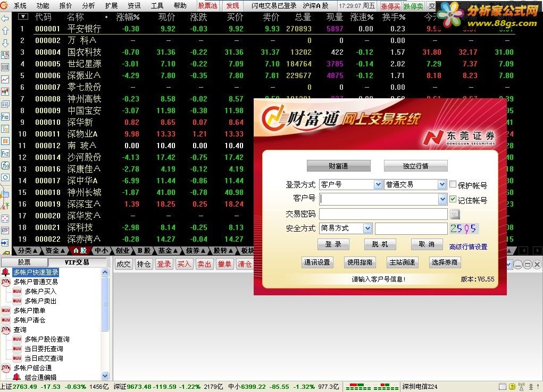Uncheck the 记住帐号 checkbox
Screen dimensions: 543x392
453,199
